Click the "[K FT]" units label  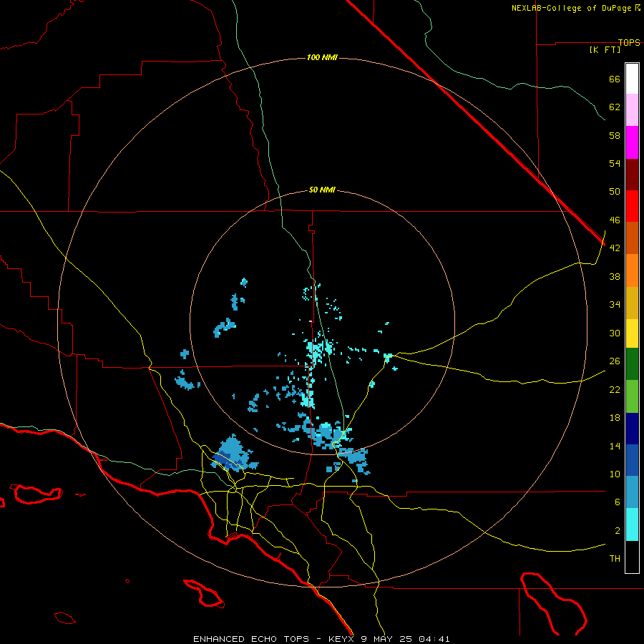pos(605,49)
